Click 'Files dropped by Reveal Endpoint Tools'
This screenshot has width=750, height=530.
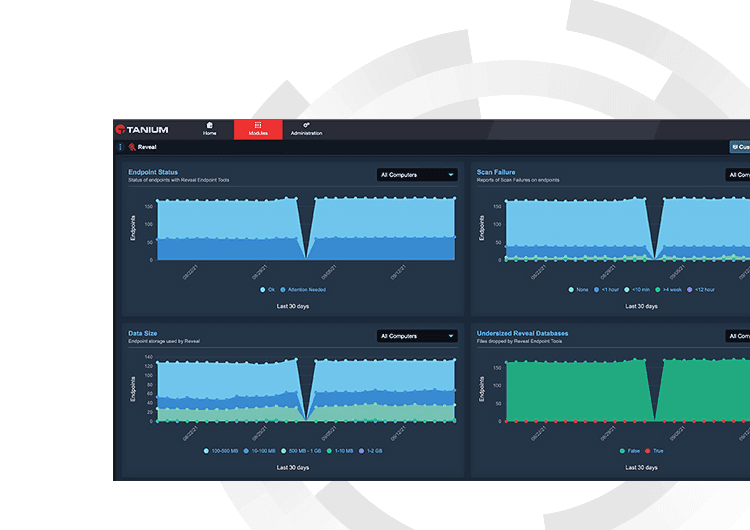pyautogui.click(x=519, y=342)
